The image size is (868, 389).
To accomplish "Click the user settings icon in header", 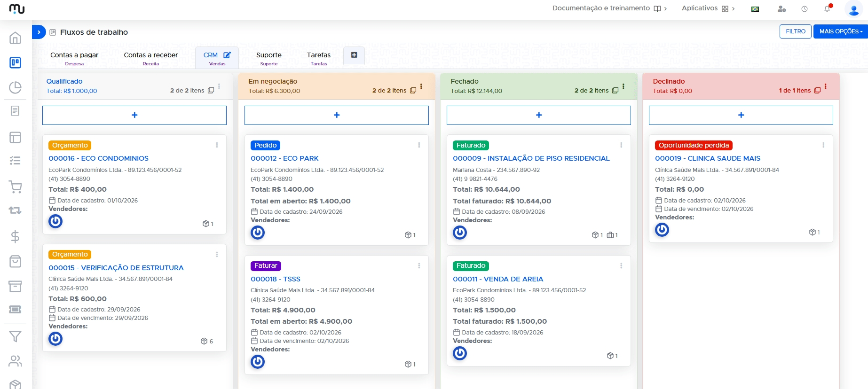I will 781,9.
